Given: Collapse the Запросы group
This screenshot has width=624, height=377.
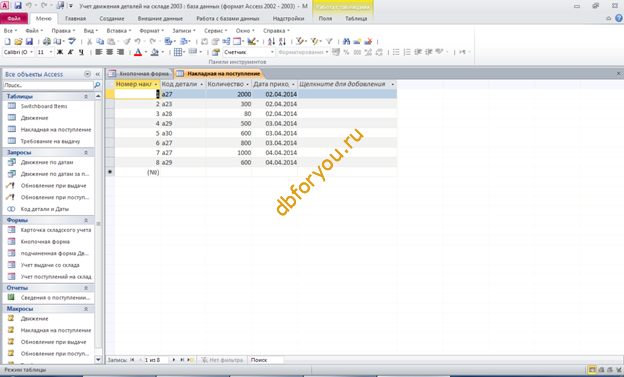Looking at the screenshot, I should point(86,152).
